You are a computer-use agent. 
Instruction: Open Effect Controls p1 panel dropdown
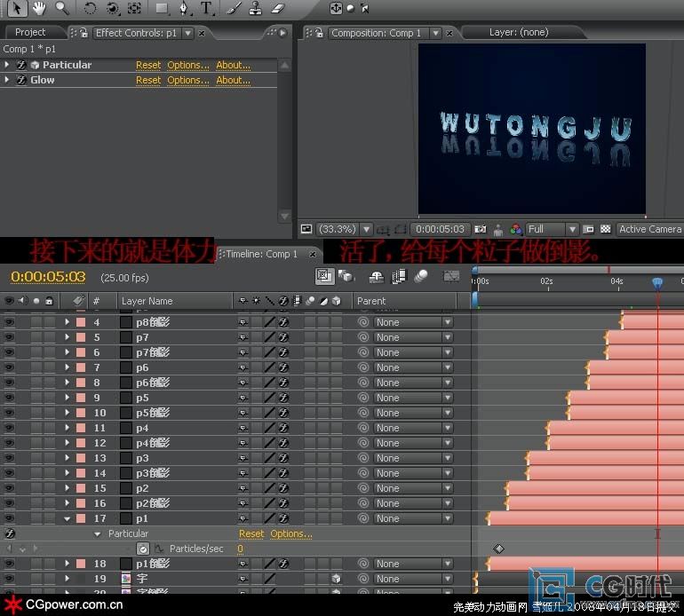click(x=188, y=33)
